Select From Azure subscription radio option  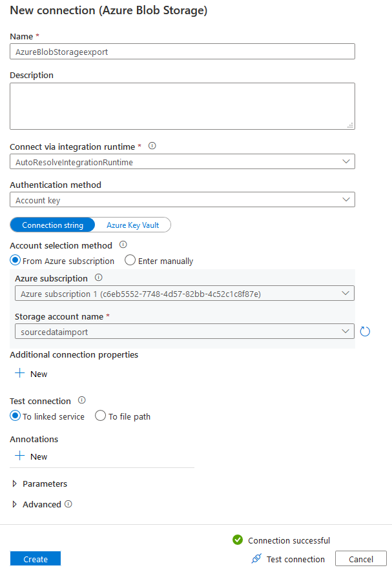click(15, 261)
